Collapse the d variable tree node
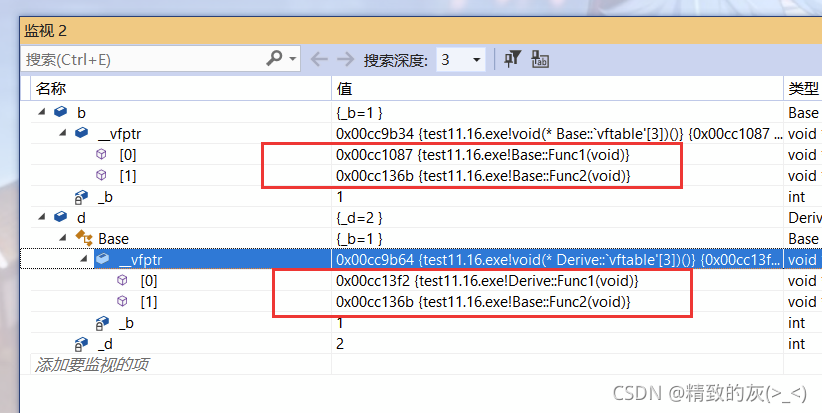This screenshot has height=413, width=822. click(42, 217)
